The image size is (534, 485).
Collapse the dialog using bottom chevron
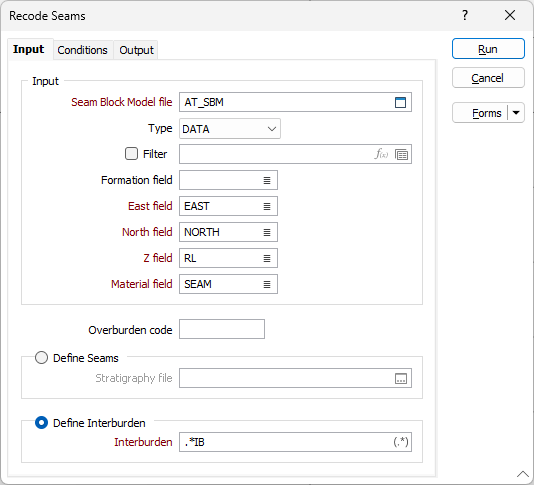(523, 474)
